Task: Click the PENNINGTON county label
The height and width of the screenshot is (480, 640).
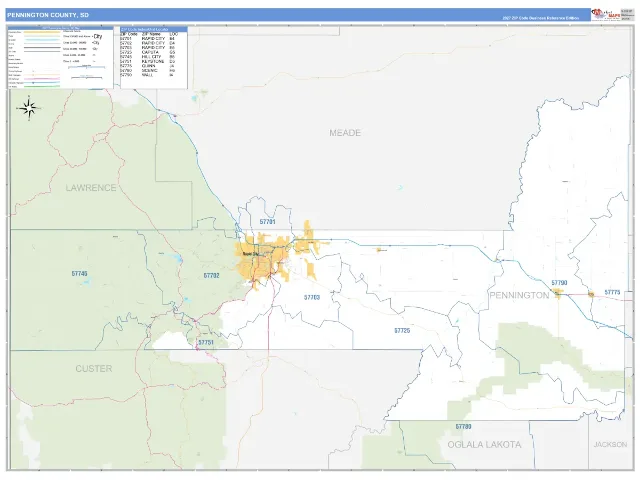Action: [x=519, y=295]
